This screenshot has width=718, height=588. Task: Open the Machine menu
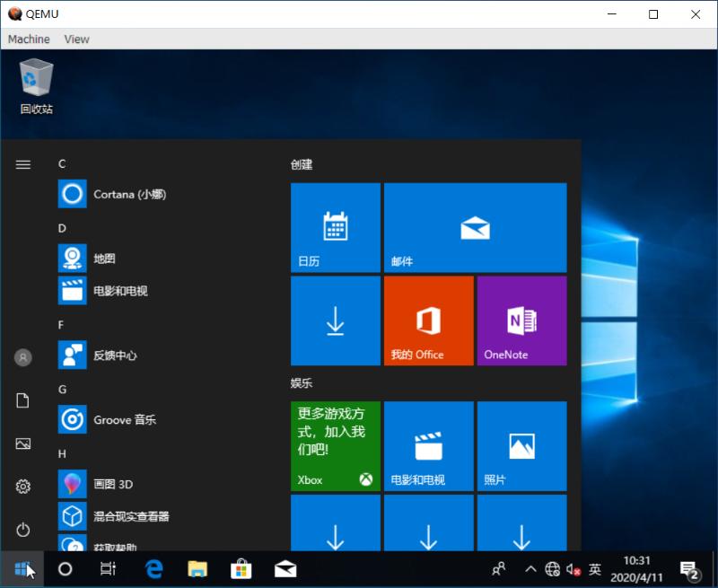pos(28,39)
